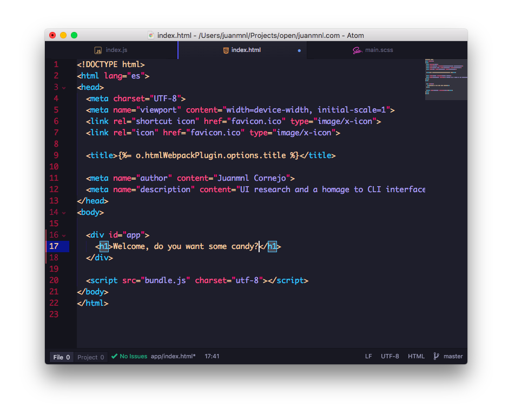Click the "description" meta name value

coord(165,189)
